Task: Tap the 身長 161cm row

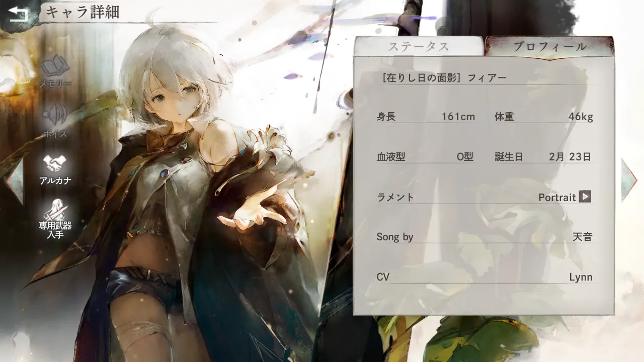Action: coord(426,117)
